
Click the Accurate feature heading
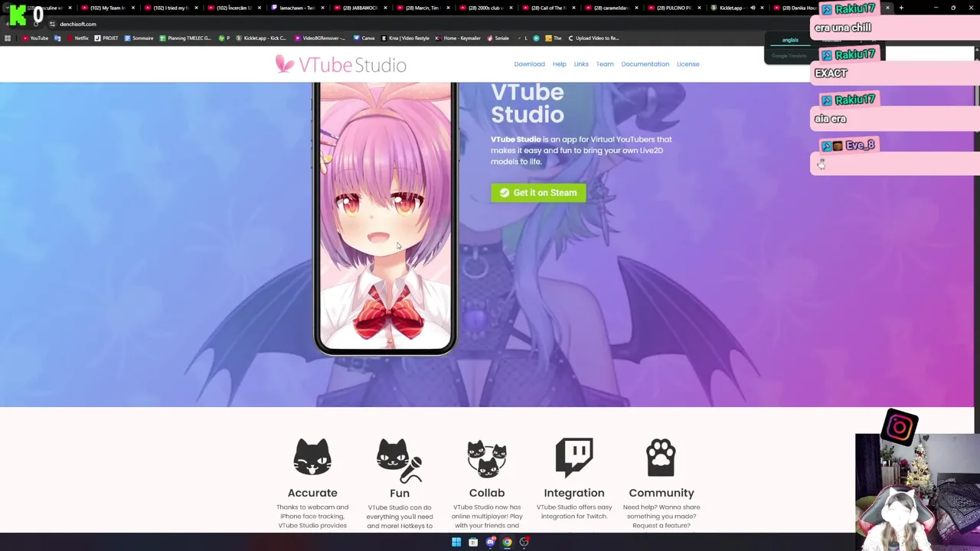pos(312,493)
